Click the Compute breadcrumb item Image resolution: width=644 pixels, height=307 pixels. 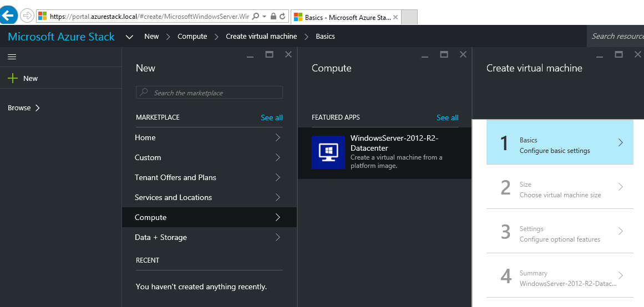point(192,37)
